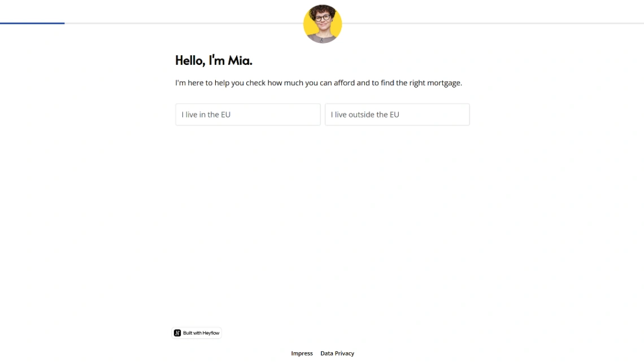The height and width of the screenshot is (363, 644).
Task: Click the yellow background of the avatar circle
Action: click(x=309, y=25)
